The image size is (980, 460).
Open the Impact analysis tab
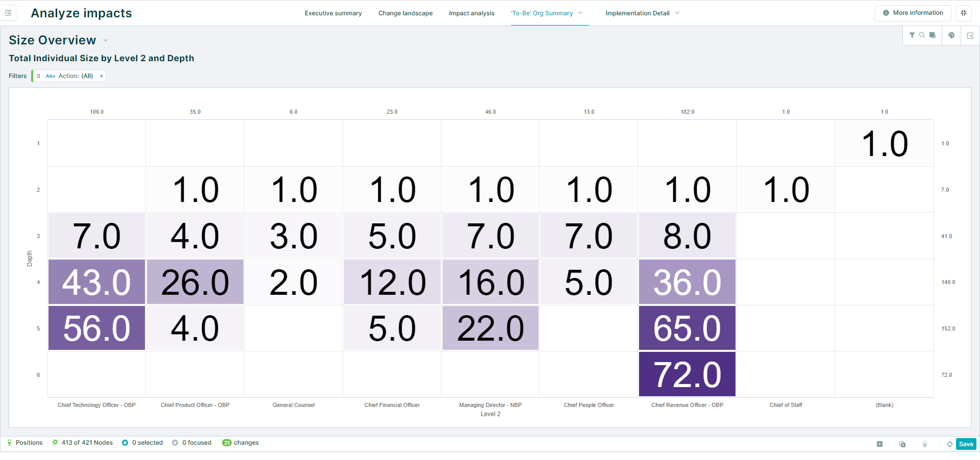pos(472,13)
